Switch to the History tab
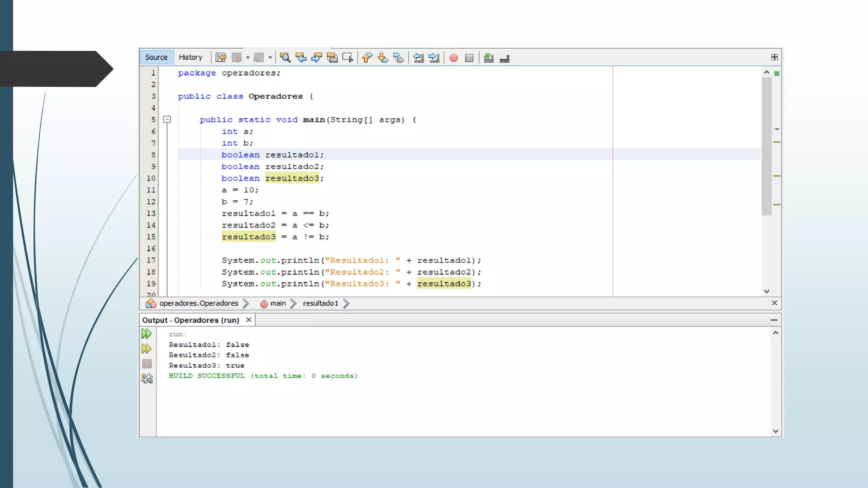Viewport: 868px width, 488px height. (x=190, y=57)
